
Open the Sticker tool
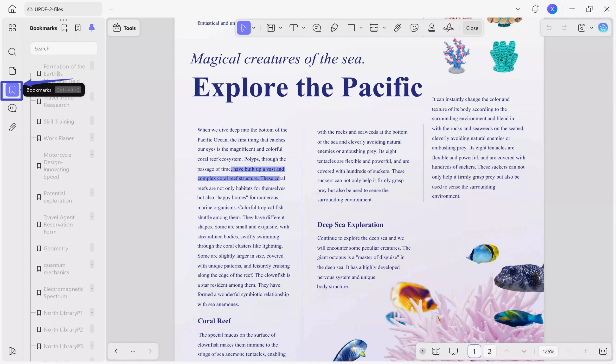(415, 28)
